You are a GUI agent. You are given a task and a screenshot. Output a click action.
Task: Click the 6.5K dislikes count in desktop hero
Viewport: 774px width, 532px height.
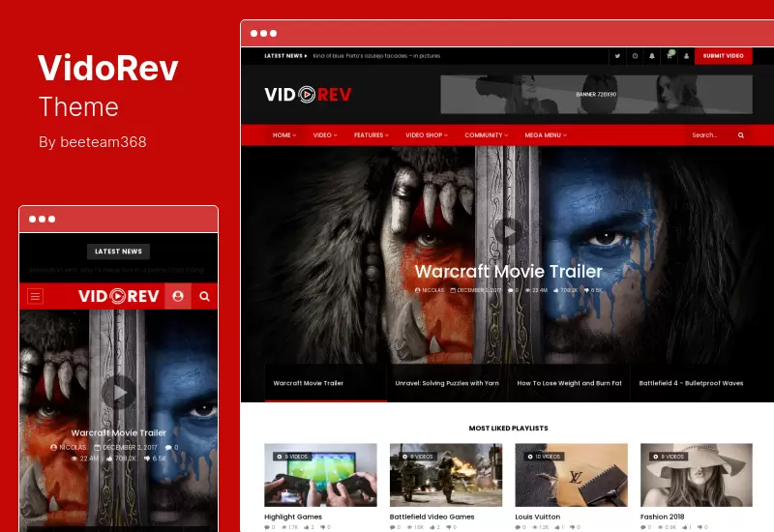click(x=593, y=290)
